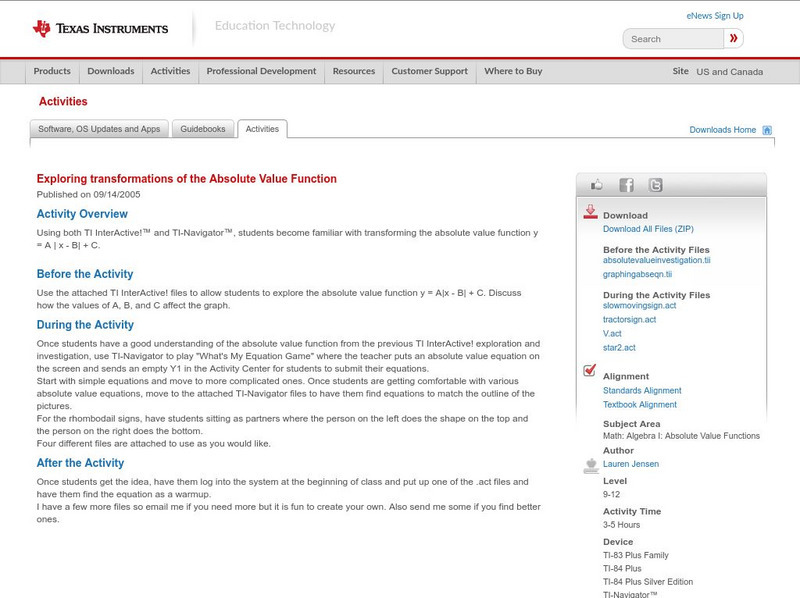This screenshot has height=598, width=800.
Task: Open the Standards Alignment link
Action: coord(642,390)
